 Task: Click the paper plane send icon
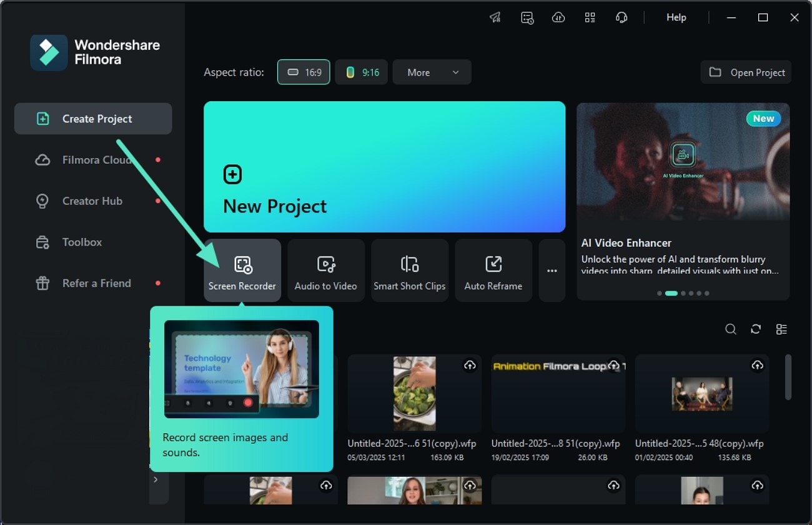tap(495, 17)
